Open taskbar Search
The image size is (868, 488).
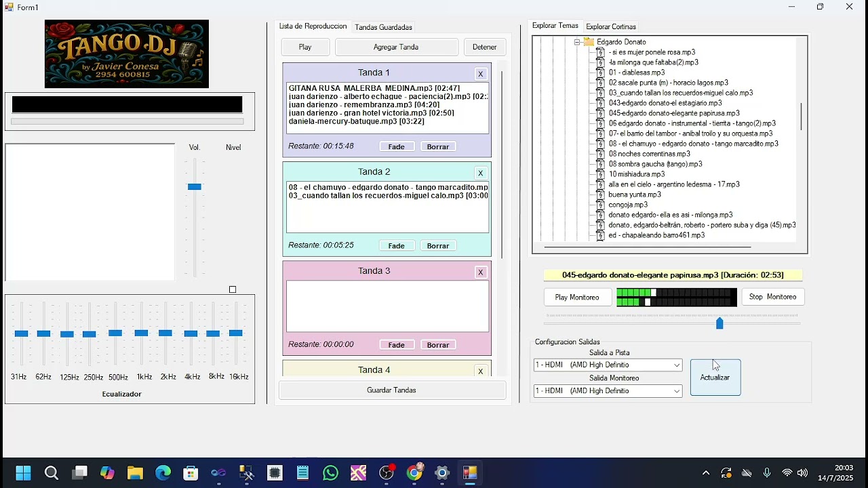pos(52,473)
